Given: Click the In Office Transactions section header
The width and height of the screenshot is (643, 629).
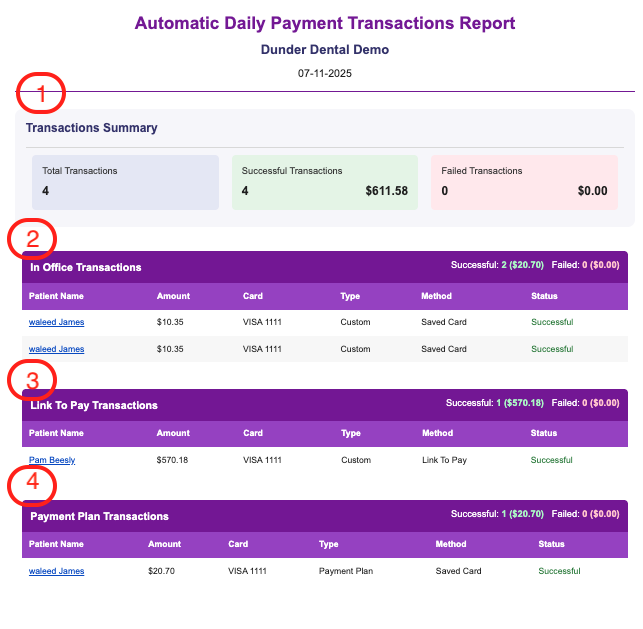Looking at the screenshot, I should [x=86, y=267].
